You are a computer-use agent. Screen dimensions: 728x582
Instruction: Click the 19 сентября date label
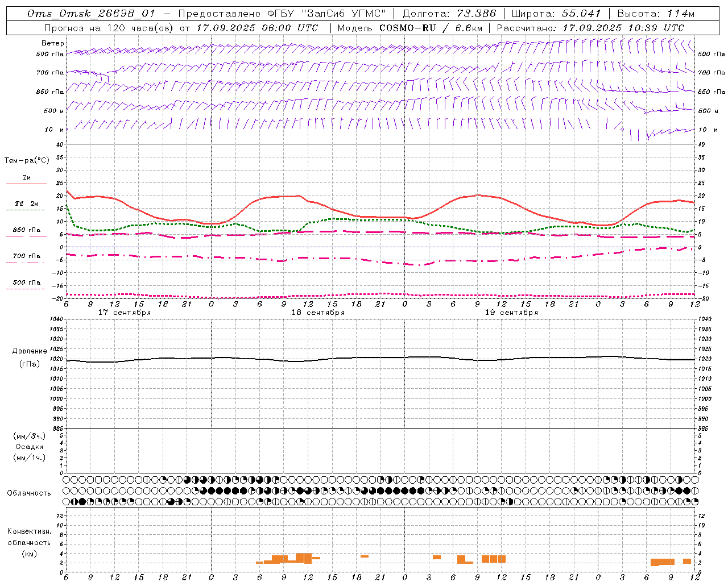pos(511,313)
